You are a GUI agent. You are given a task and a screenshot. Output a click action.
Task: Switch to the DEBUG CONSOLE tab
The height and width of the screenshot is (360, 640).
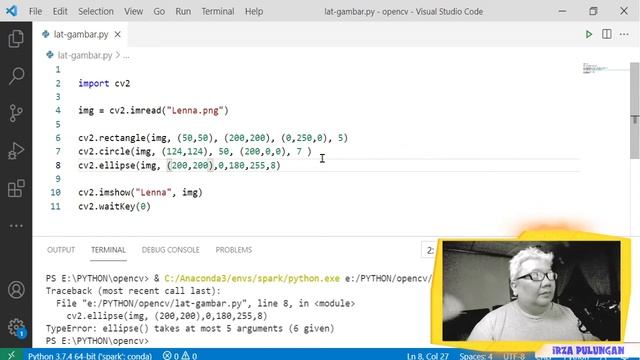171,250
